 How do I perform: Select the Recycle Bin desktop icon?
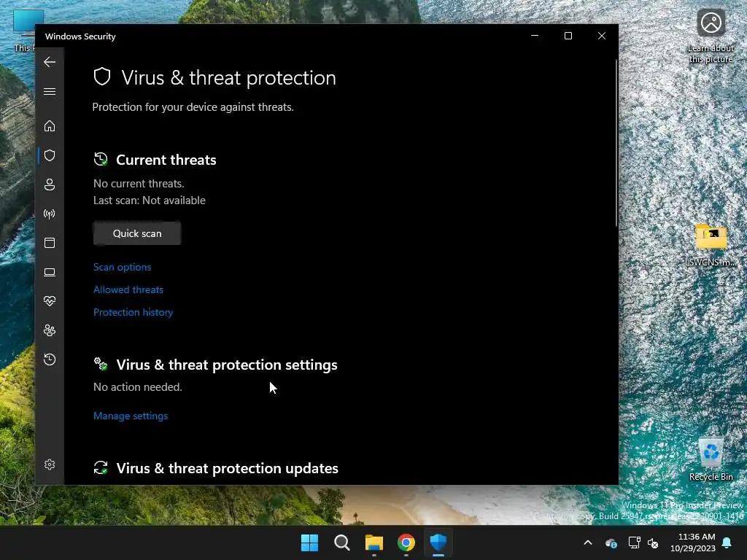point(711,459)
